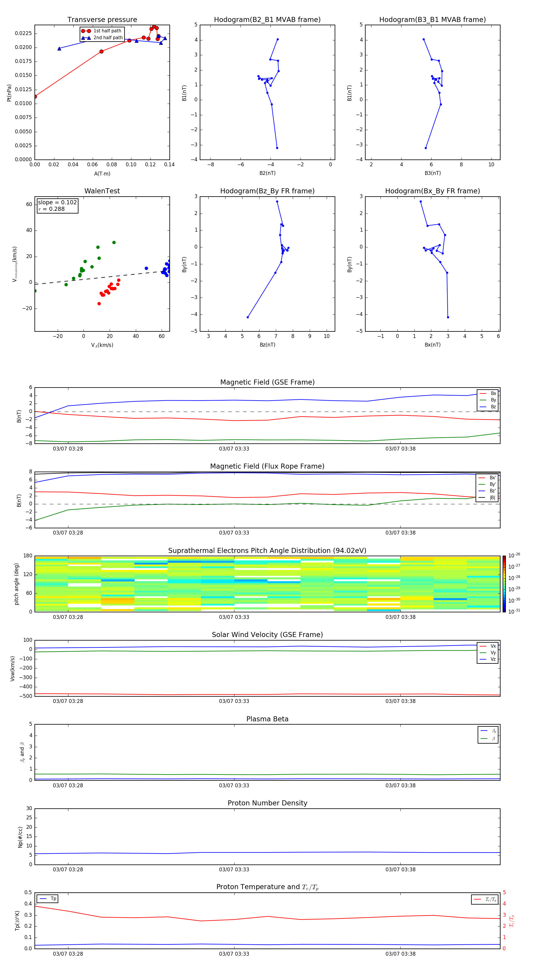Screen dimensions: 535x980
Task: Select the "slope = 0.102" annotation
Action: point(57,203)
